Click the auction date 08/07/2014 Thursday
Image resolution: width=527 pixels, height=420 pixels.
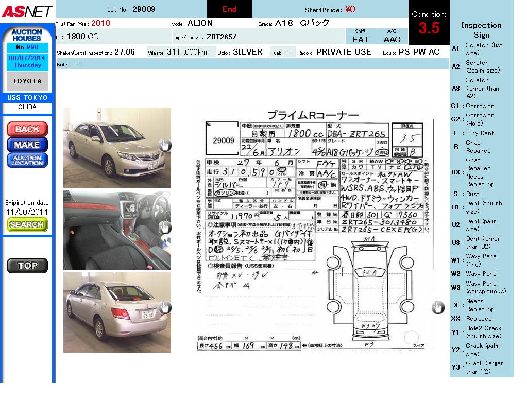[x=27, y=62]
